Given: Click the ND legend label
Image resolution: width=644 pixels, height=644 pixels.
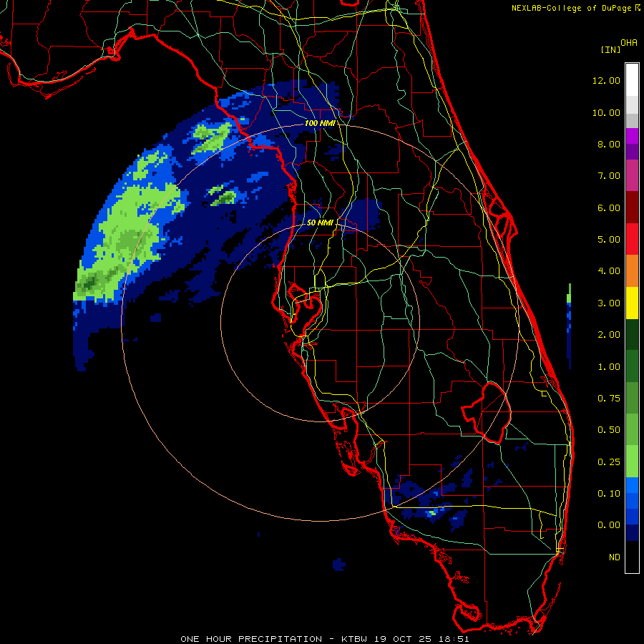Looking at the screenshot, I should (x=615, y=557).
